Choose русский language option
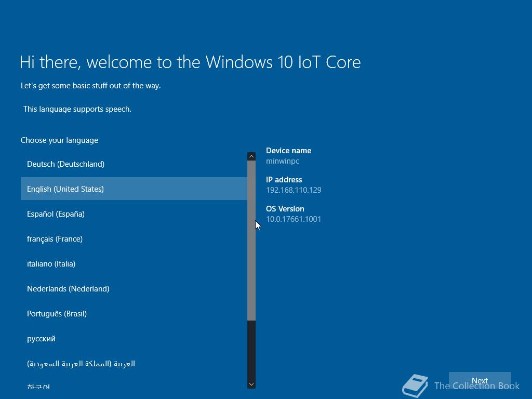532x399 pixels. tap(134, 339)
